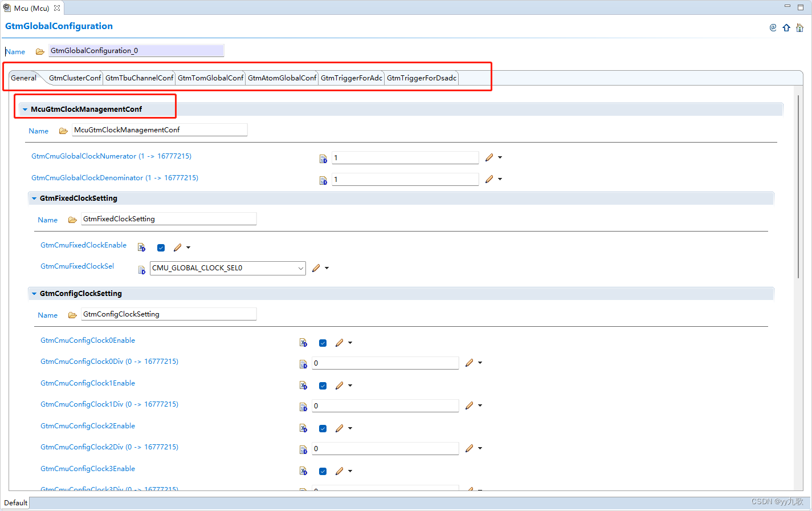Open dropdown arrow next to GtmCmuGlobalClockDenominator pencil
Viewport: 812px width, 511px height.
tap(500, 179)
